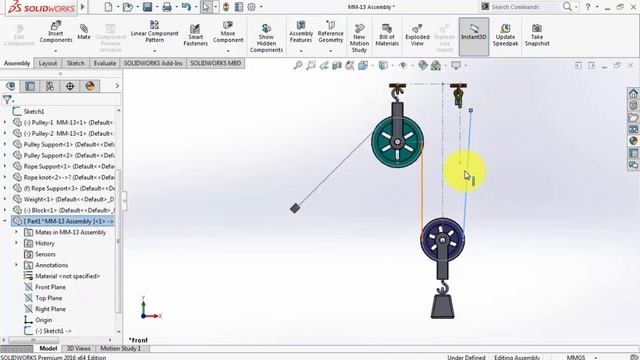Open Bill of Materials tool
Image resolution: width=640 pixels, height=360 pixels.
pos(387,35)
